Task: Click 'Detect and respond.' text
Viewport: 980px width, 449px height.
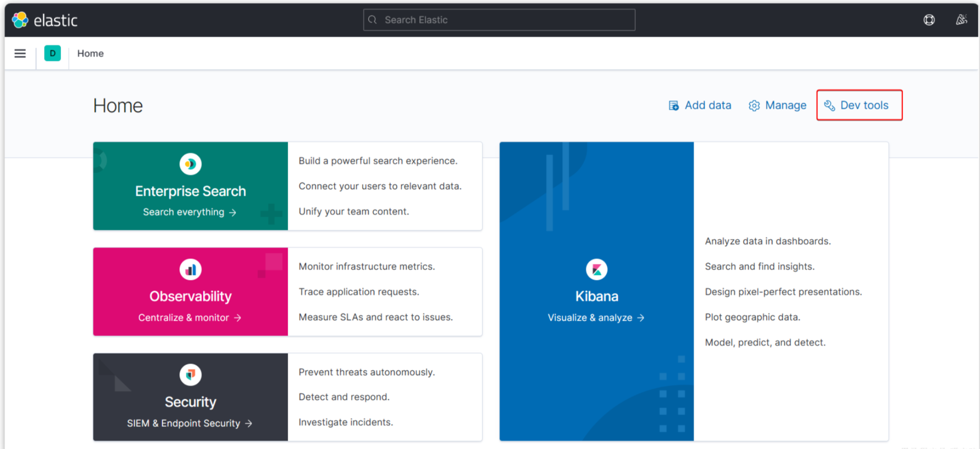Action: pyautogui.click(x=344, y=397)
